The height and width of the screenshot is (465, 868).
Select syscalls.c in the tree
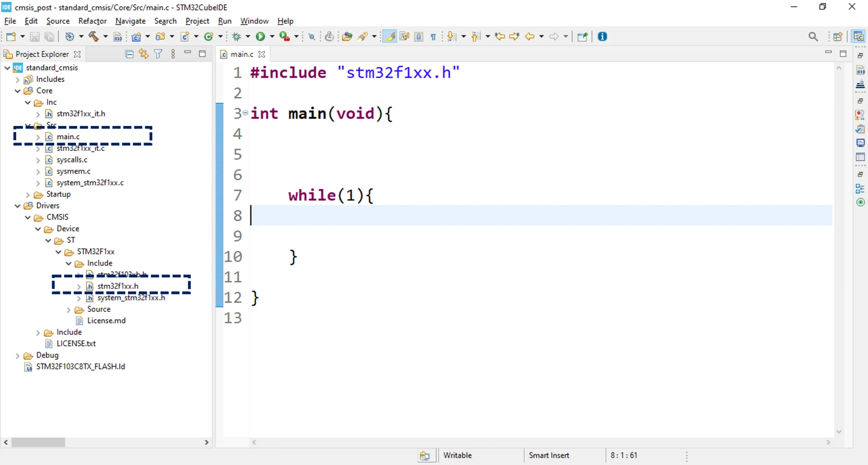[x=72, y=160]
